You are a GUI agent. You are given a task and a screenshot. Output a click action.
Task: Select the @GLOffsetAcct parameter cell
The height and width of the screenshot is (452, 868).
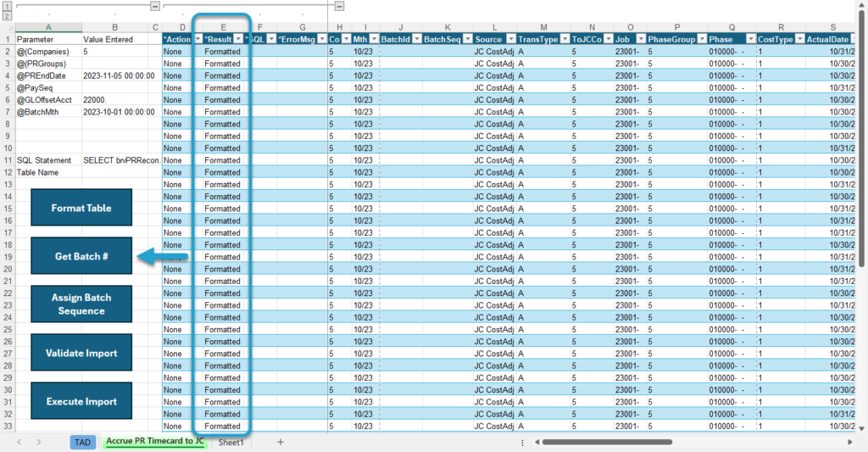click(x=48, y=100)
